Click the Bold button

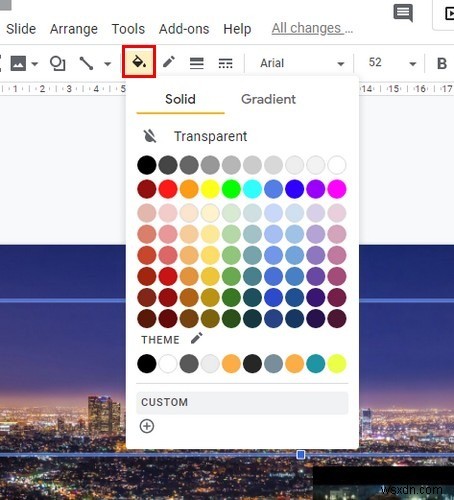tap(442, 63)
